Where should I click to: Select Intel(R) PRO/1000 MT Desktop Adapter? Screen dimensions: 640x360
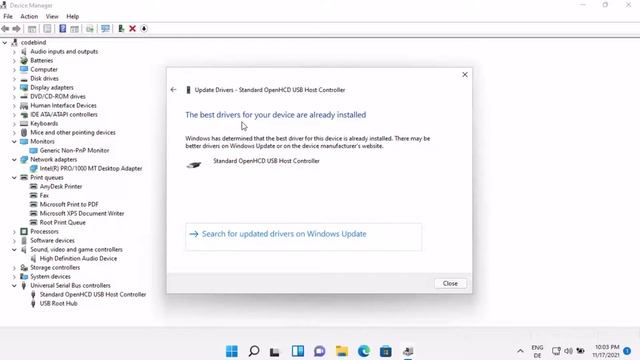point(91,168)
